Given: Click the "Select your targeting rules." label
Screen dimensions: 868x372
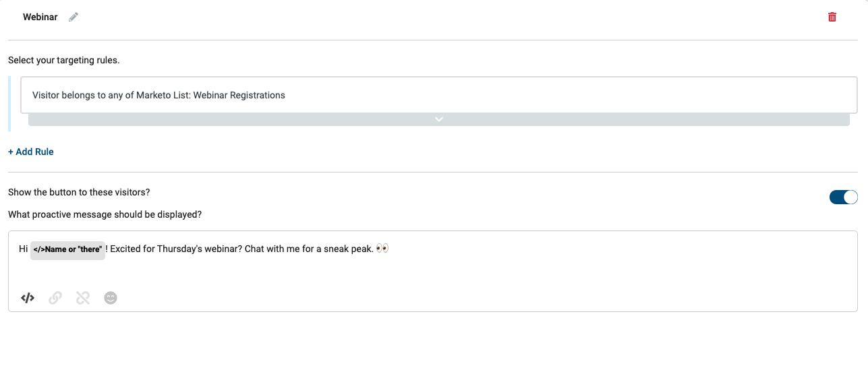Looking at the screenshot, I should (63, 60).
